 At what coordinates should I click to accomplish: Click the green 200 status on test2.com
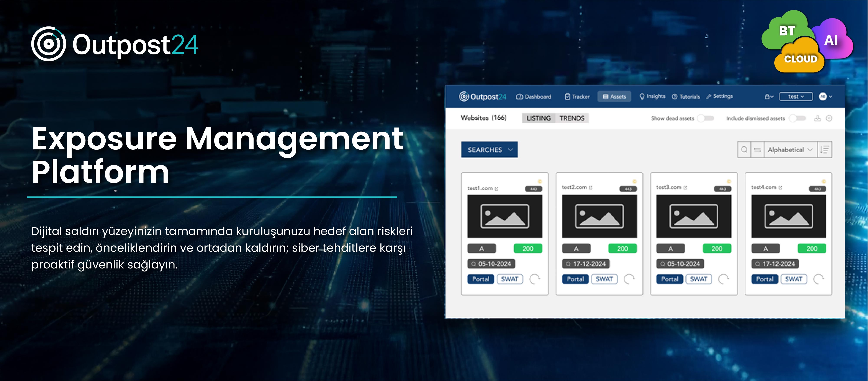pyautogui.click(x=623, y=249)
